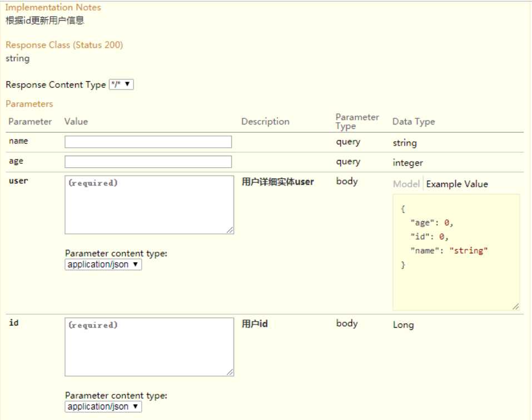Click resize handle of example value box

pyautogui.click(x=516, y=307)
